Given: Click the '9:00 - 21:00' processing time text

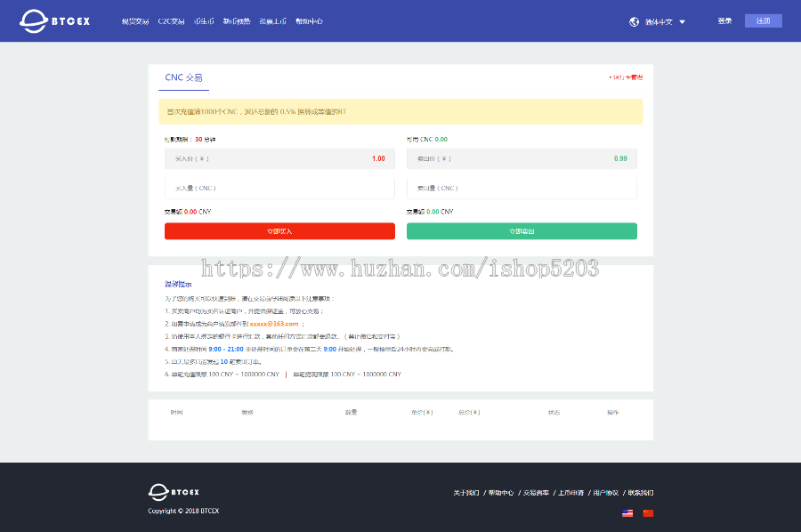Looking at the screenshot, I should coord(226,350).
